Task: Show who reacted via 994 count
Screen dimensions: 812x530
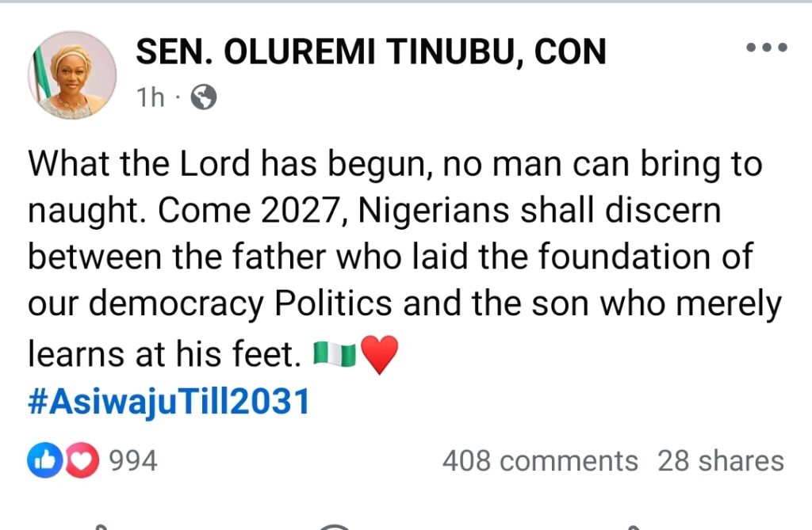Action: [132, 461]
